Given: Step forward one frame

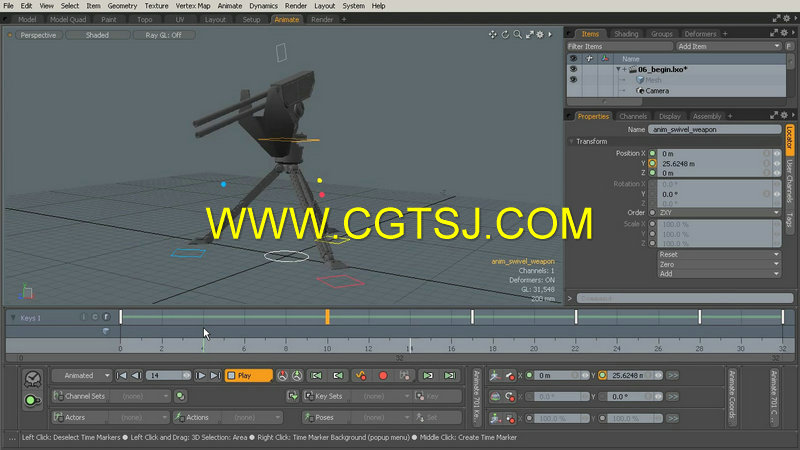Looking at the screenshot, I should tap(201, 376).
